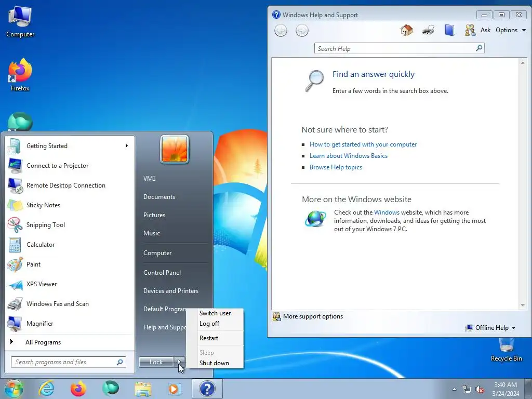Screen dimensions: 532x399
Task: Click the Help window scrollbar down arrow
Action: click(x=523, y=305)
